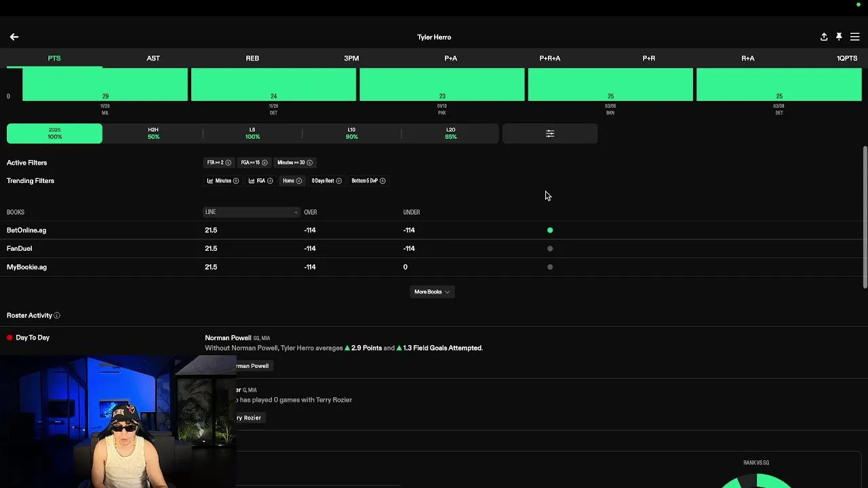Click BetOnline.ag book name
The height and width of the screenshot is (488, 868).
pos(26,230)
